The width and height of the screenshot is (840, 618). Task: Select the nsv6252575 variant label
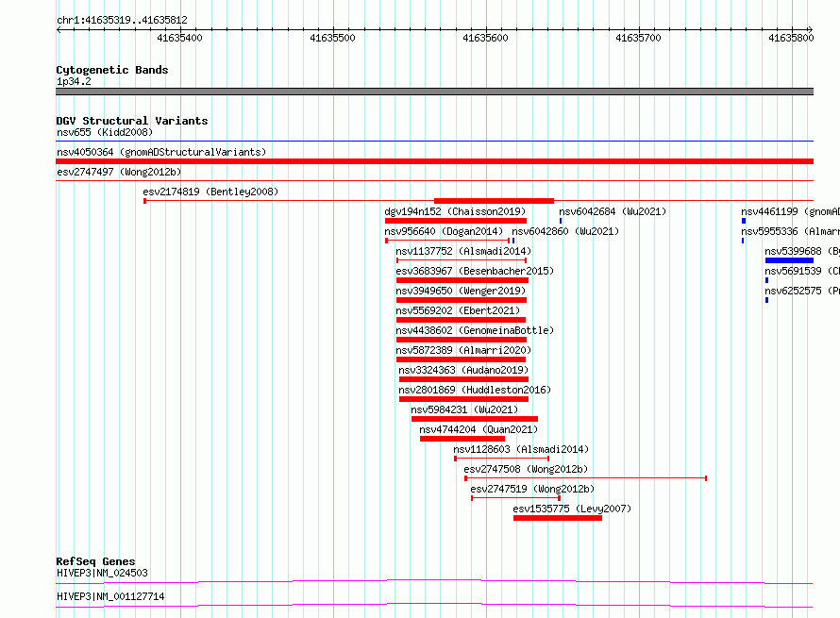click(802, 291)
